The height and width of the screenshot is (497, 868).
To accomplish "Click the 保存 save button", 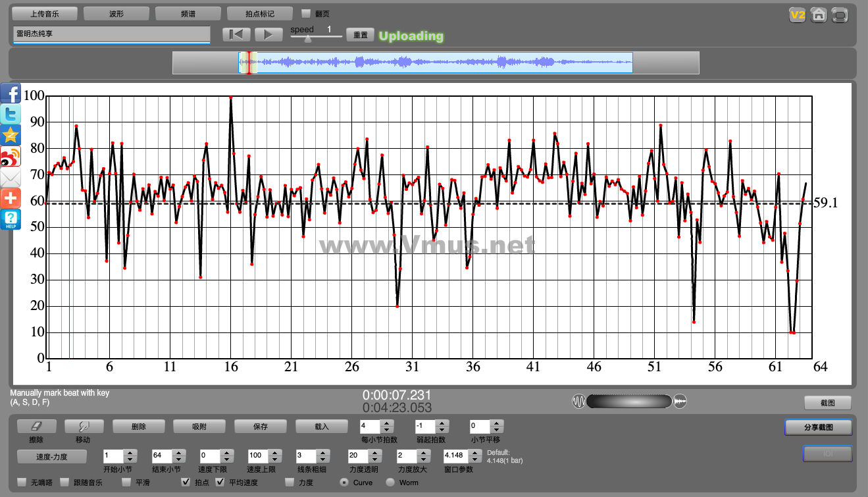I will pos(261,427).
